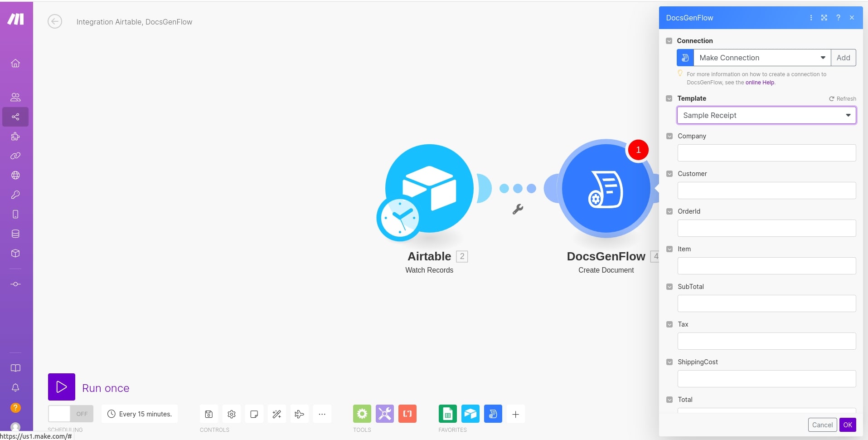The image size is (868, 440).
Task: Toggle the Customer field checkbox
Action: tap(669, 174)
